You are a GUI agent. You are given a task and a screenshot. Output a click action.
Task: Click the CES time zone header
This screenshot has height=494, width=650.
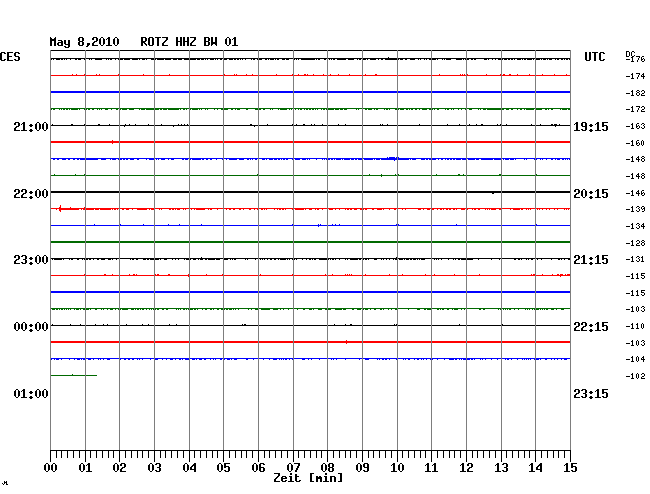click(10, 57)
